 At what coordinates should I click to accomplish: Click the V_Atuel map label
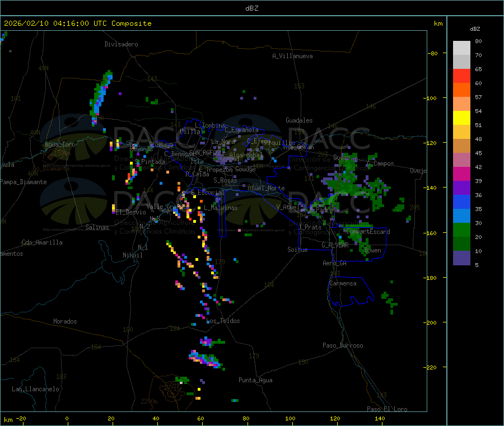(288, 207)
